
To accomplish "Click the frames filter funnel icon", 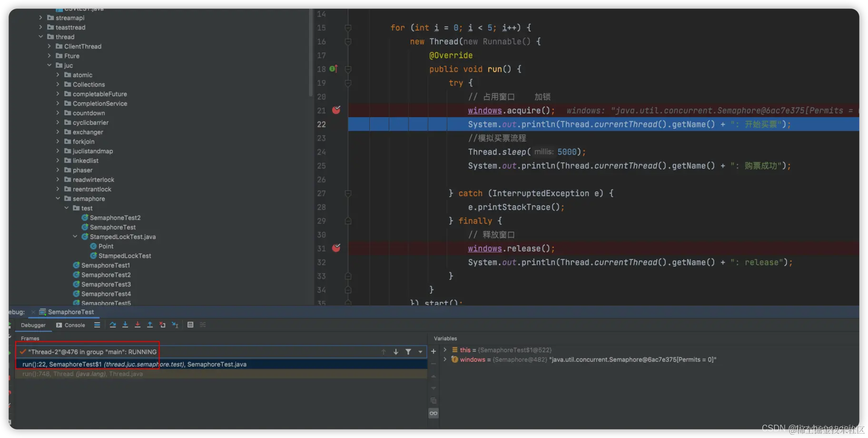I will [x=408, y=352].
